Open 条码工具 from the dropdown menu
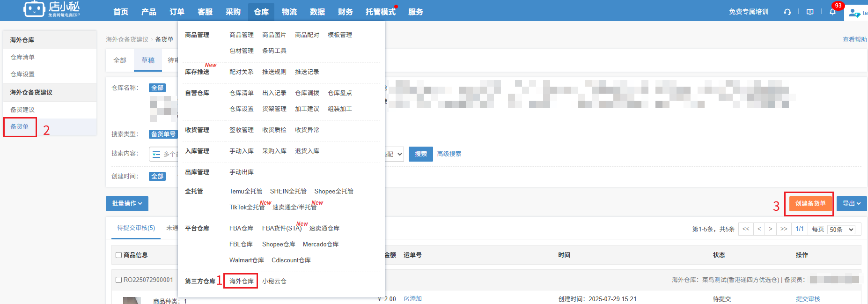 pyautogui.click(x=274, y=51)
